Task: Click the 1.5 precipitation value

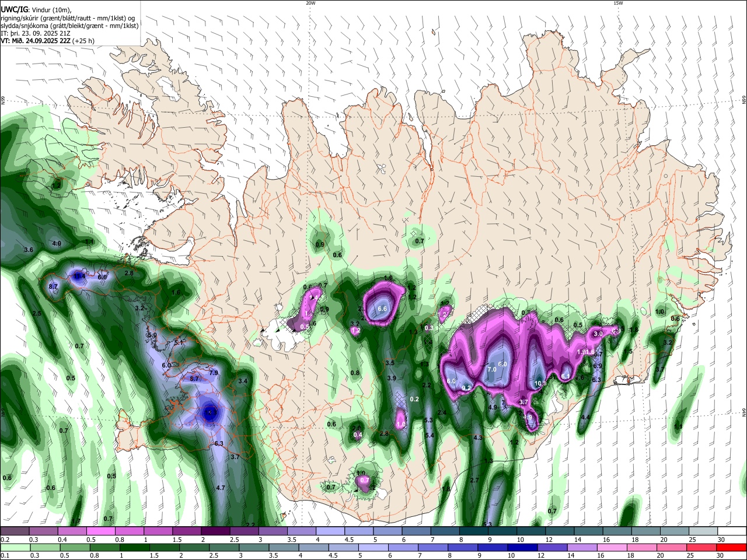Action: [x=627, y=351]
